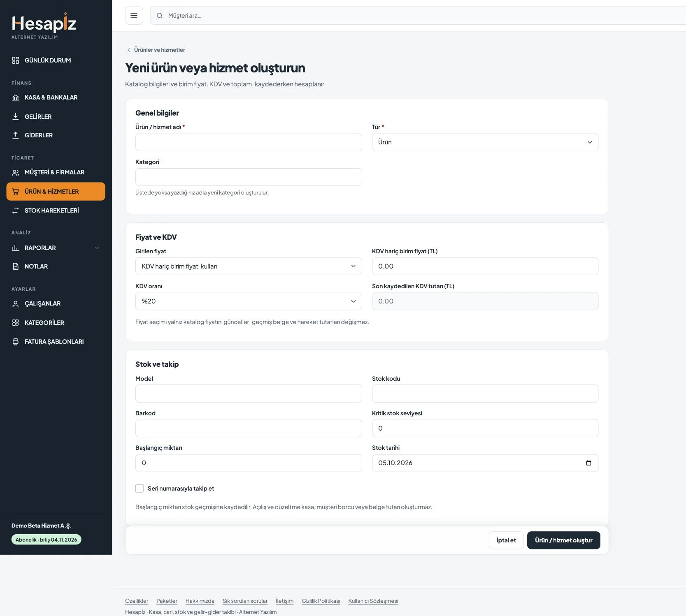
Task: Focus the Başlangıç miktarı field
Action: coord(249,463)
